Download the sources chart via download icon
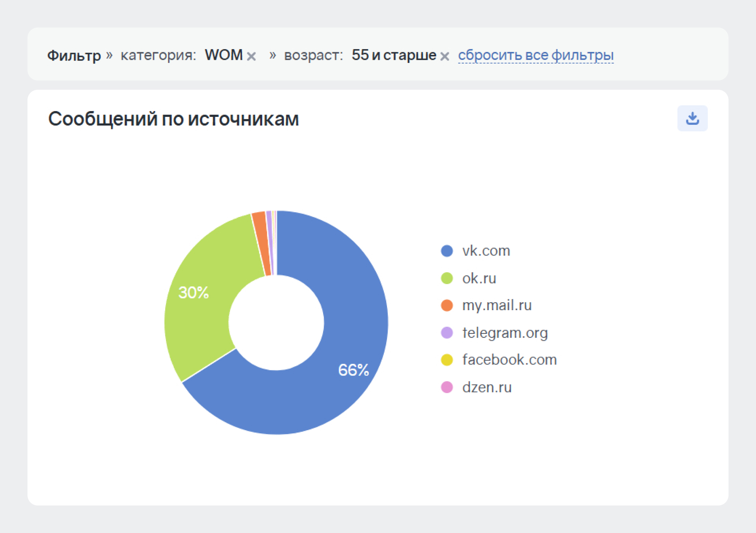 (x=692, y=118)
